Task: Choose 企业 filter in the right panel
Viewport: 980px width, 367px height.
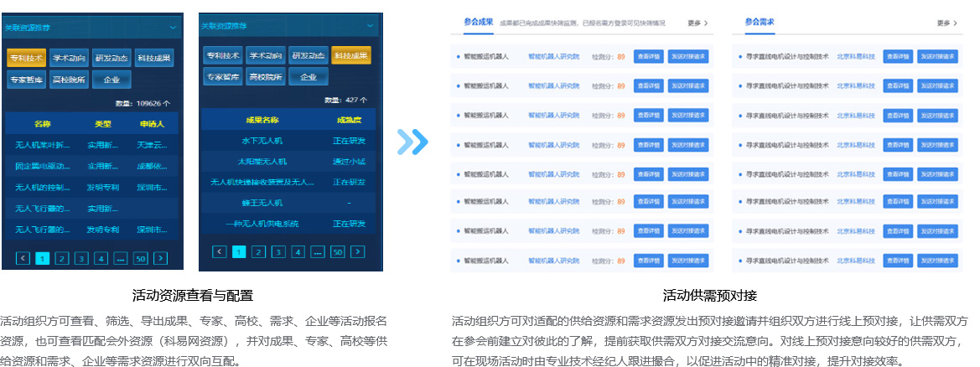Action: click(308, 77)
